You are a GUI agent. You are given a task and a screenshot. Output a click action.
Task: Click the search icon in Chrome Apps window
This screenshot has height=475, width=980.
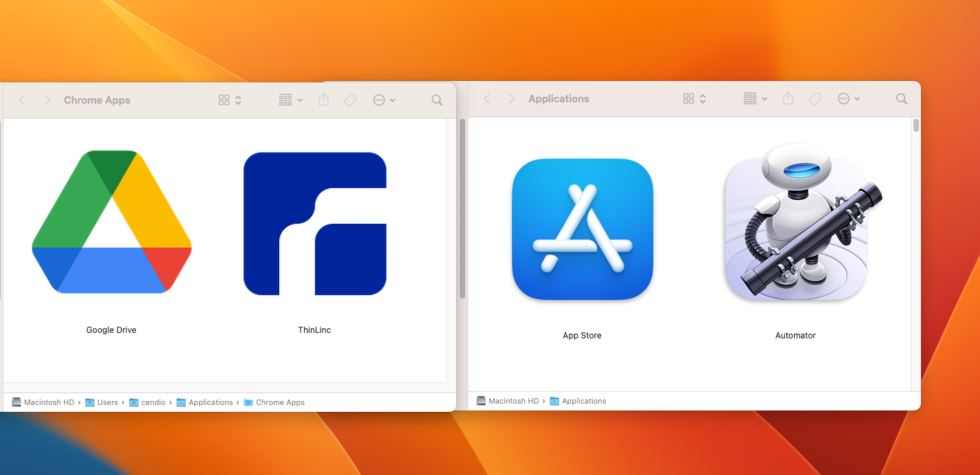[x=437, y=100]
